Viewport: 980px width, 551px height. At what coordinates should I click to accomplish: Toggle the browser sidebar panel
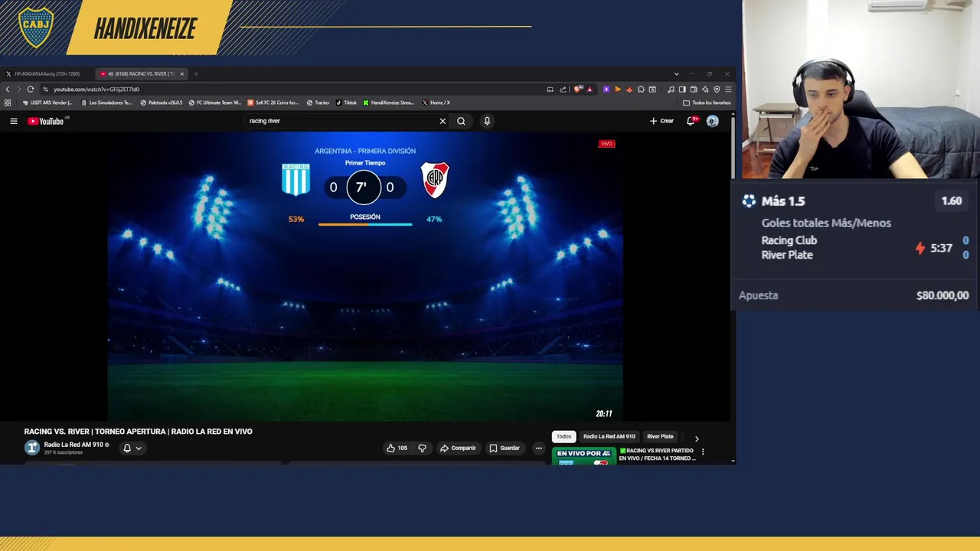coord(682,90)
